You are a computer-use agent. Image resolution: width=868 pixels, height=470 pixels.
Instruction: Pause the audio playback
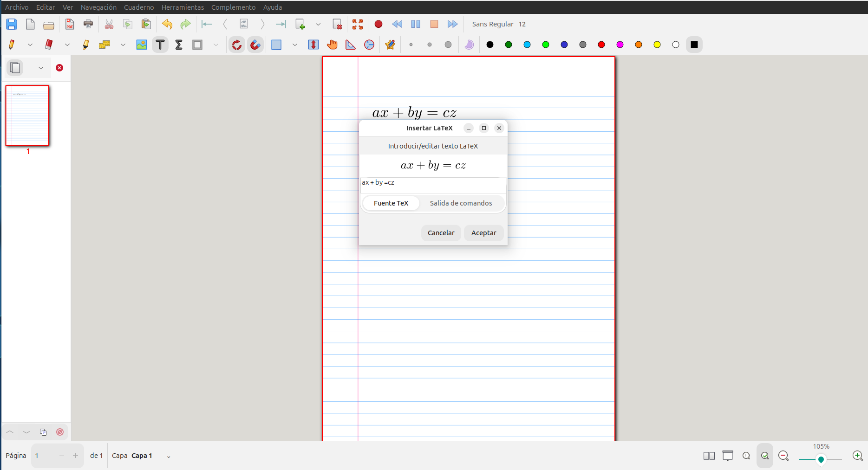click(416, 24)
